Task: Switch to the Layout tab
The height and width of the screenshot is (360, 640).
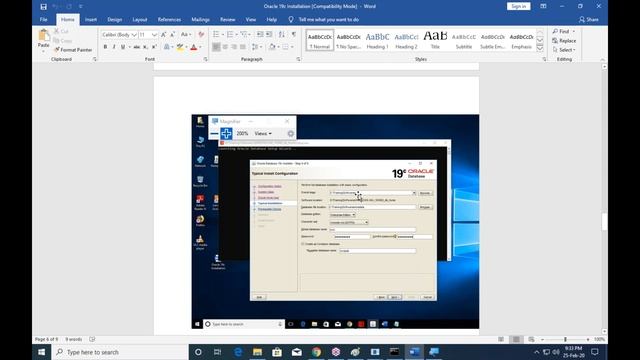Action: [x=140, y=20]
